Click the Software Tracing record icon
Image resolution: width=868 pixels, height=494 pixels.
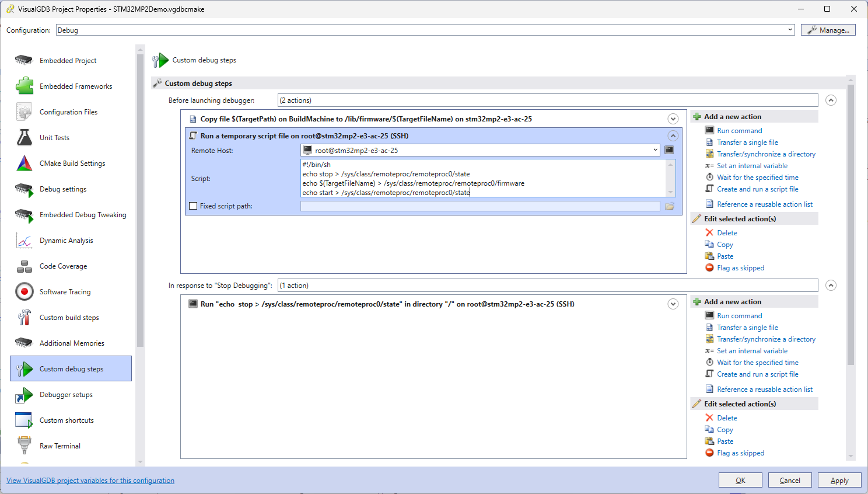click(x=24, y=291)
